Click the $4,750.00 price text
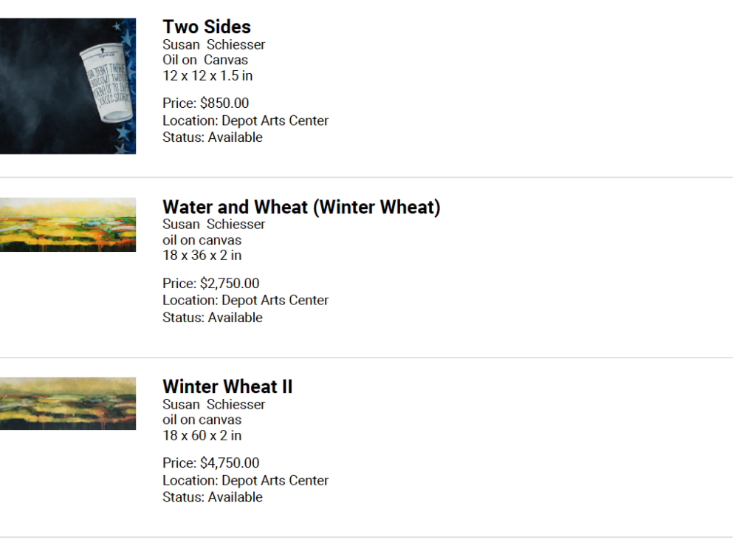This screenshot has height=543, width=756. point(230,463)
